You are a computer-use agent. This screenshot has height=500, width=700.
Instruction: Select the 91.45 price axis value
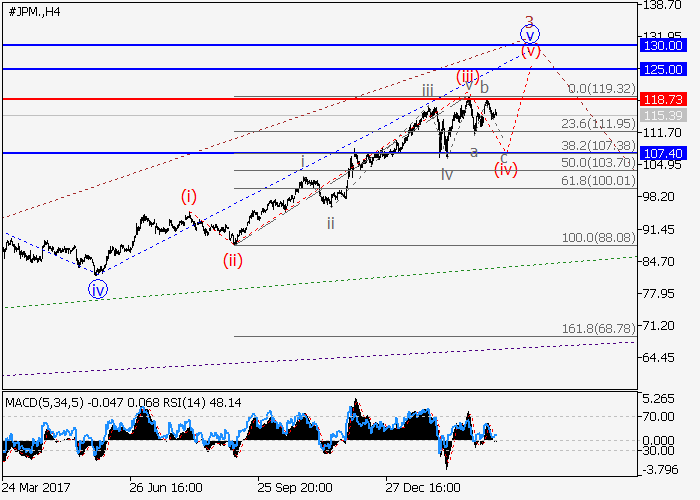pyautogui.click(x=658, y=229)
